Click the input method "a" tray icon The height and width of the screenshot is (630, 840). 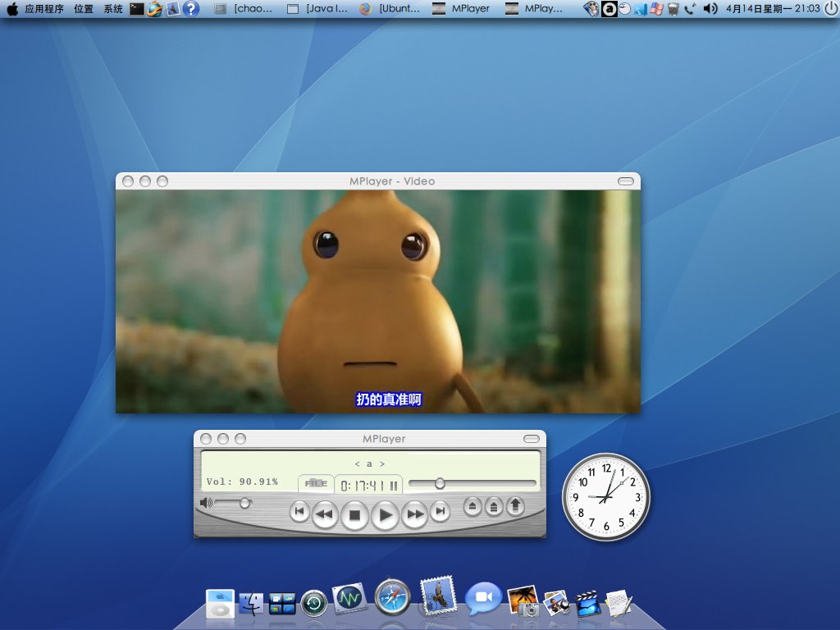(x=609, y=8)
